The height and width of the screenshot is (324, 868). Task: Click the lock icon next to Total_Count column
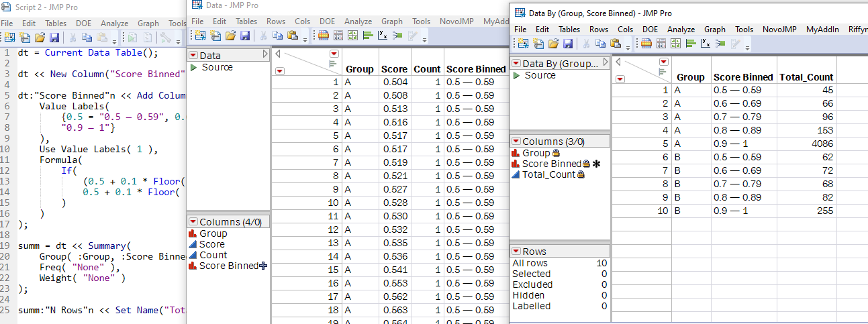point(581,174)
